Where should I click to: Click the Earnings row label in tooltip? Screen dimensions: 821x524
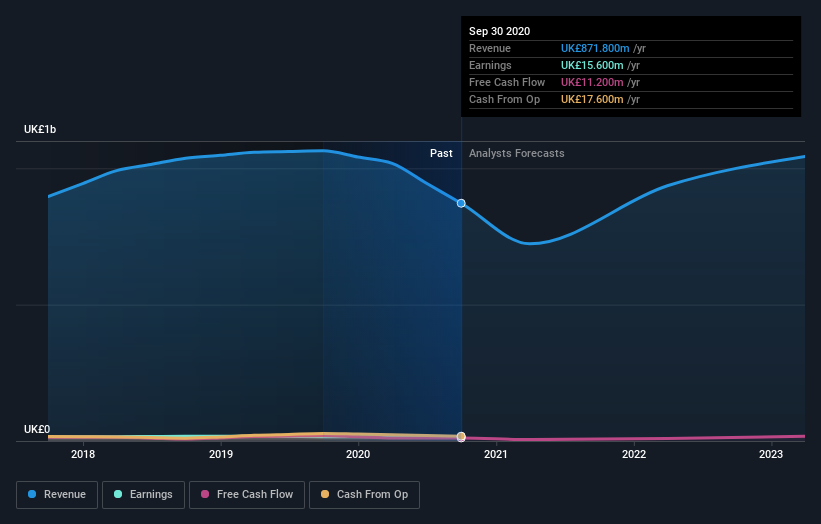tap(490, 65)
